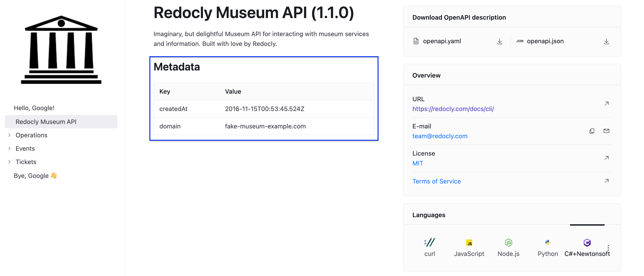Copy the team e-mail address
644x276 pixels.
592,131
